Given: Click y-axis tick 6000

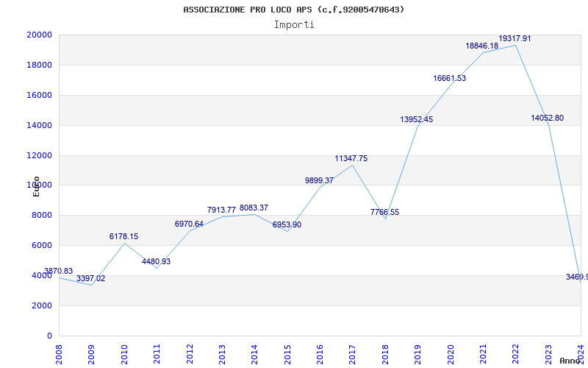Looking at the screenshot, I should pos(42,246).
